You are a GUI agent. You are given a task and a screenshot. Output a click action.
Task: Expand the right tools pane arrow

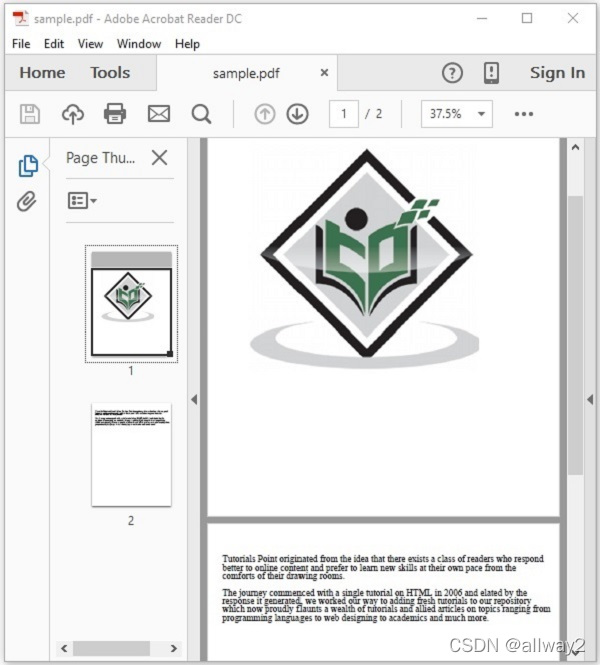[590, 399]
